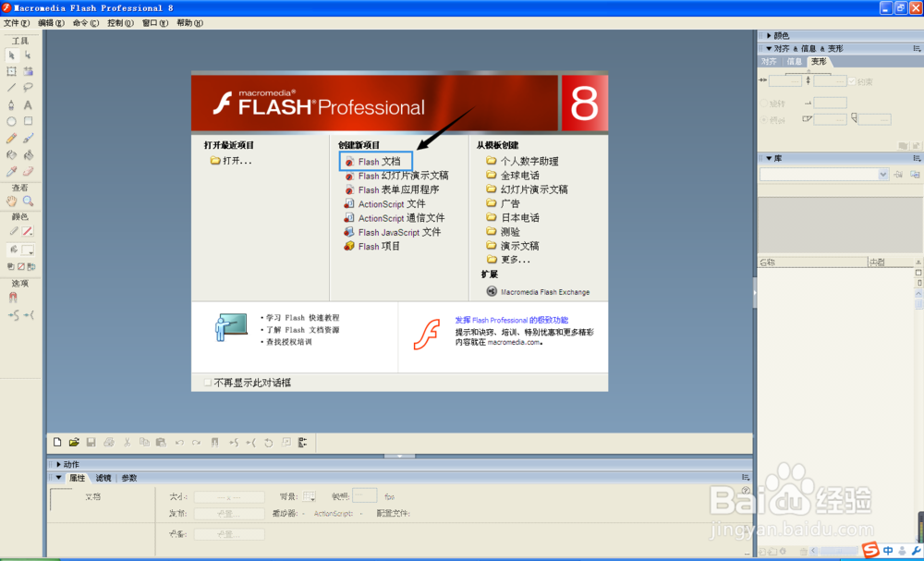Select the Pencil tool
This screenshot has width=924, height=561.
click(12, 139)
